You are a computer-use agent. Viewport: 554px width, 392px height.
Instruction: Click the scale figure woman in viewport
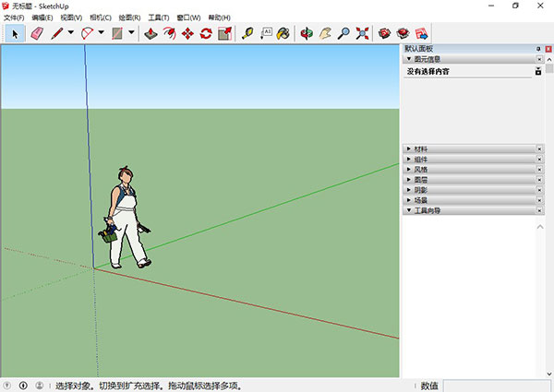pyautogui.click(x=125, y=218)
